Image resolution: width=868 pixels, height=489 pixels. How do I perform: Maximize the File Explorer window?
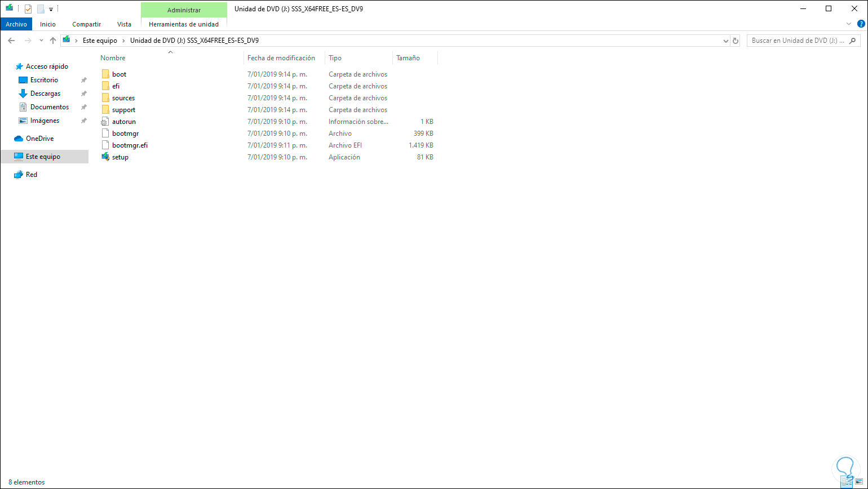(828, 8)
